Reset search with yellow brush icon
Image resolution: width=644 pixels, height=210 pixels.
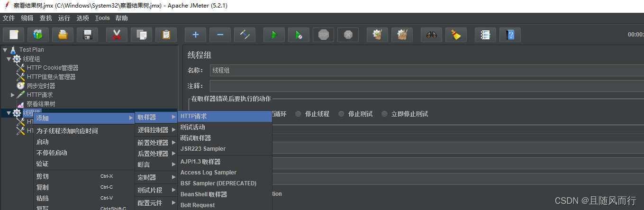(x=456, y=35)
